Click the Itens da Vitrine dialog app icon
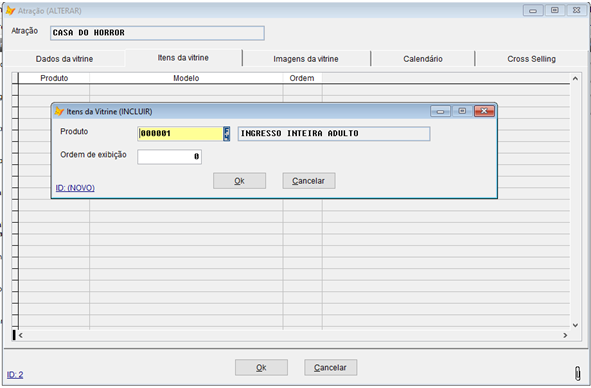 [x=59, y=111]
